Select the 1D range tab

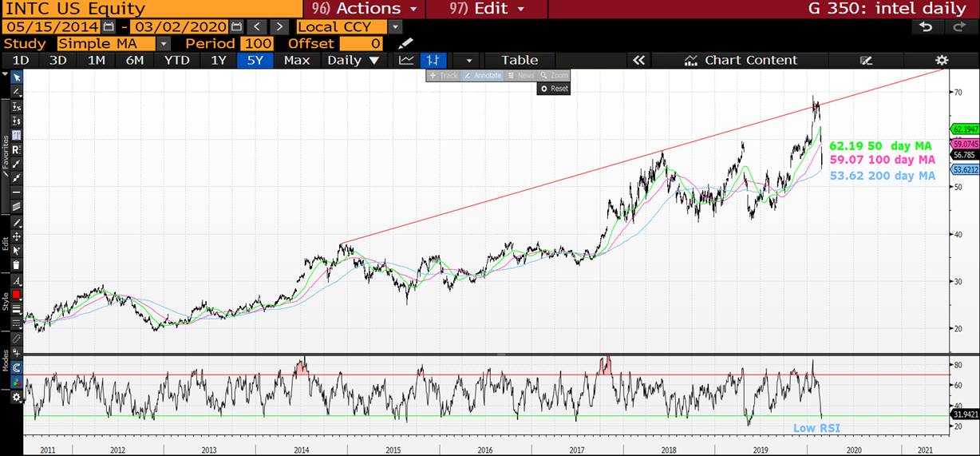(x=21, y=60)
